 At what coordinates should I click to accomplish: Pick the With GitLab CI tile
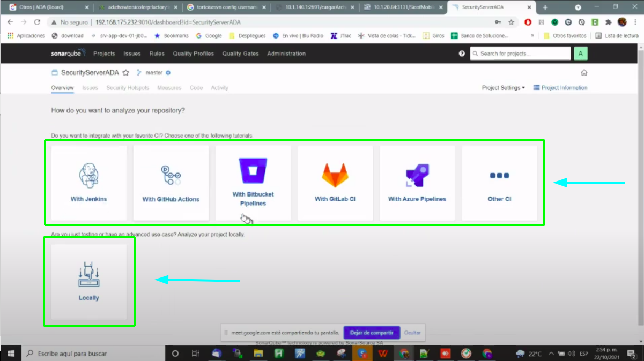point(335,175)
